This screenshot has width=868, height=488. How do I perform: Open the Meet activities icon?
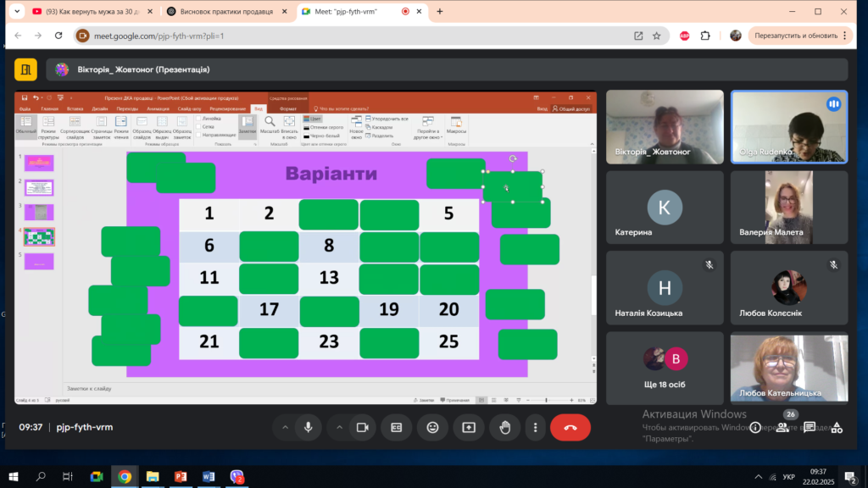click(837, 428)
